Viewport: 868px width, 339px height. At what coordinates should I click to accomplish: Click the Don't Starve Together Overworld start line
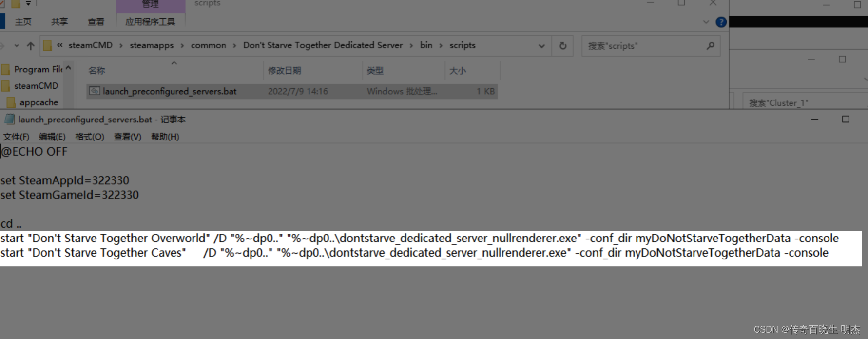coord(420,238)
